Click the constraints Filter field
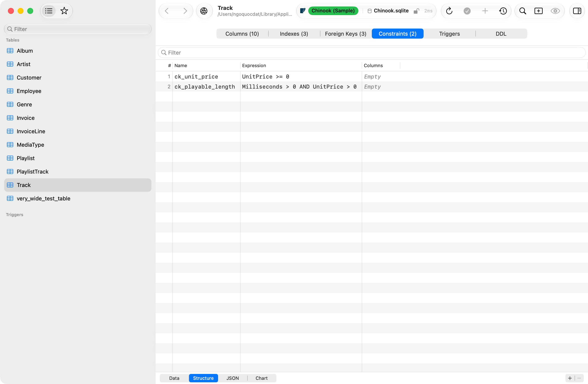 point(372,53)
